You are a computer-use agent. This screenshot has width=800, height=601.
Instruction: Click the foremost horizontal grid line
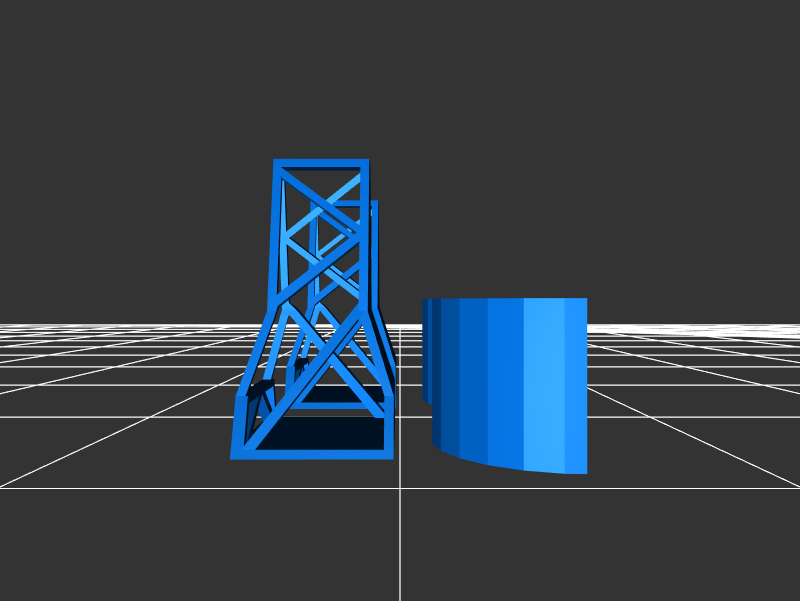tap(150, 488)
